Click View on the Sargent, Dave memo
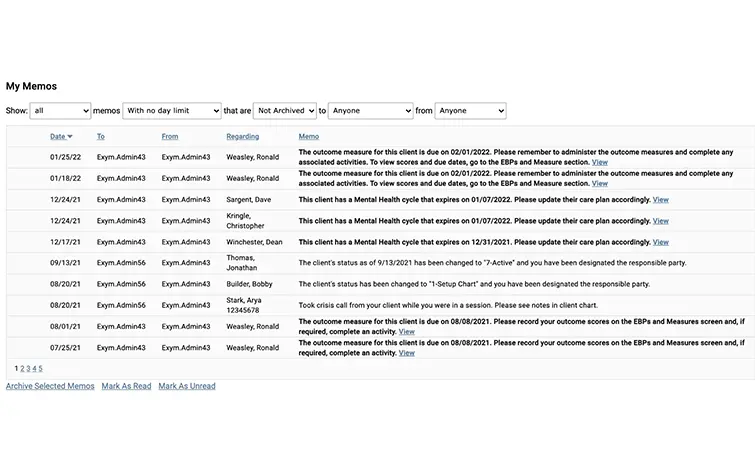Viewport: 755px width, 465px height. pos(661,200)
